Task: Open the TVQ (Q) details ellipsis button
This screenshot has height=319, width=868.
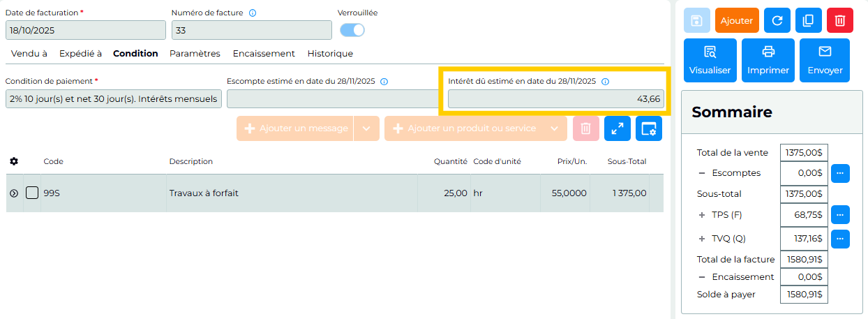Action: click(840, 239)
